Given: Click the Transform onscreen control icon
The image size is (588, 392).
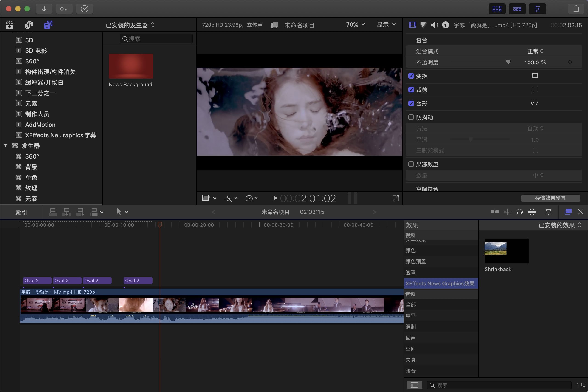Looking at the screenshot, I should (x=535, y=76).
